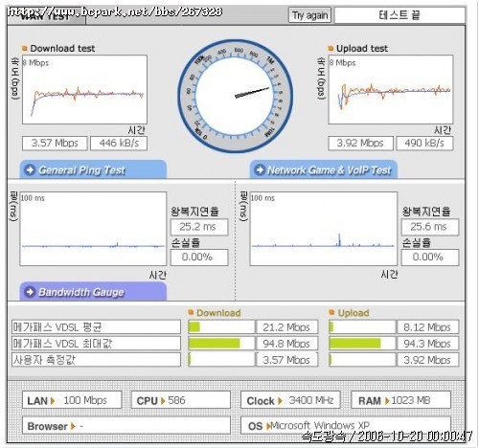The width and height of the screenshot is (479, 448).
Task: Click the 21.2 Mbps download value
Action: (287, 326)
